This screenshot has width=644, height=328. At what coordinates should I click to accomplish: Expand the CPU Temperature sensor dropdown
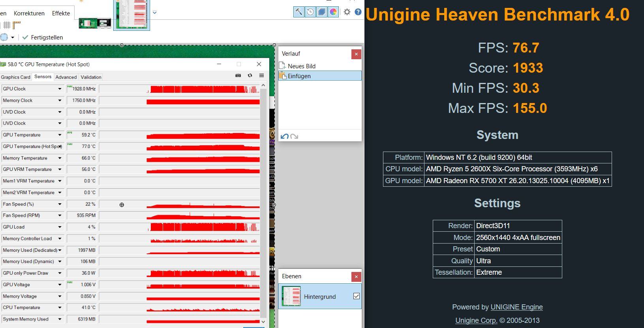[x=60, y=307]
